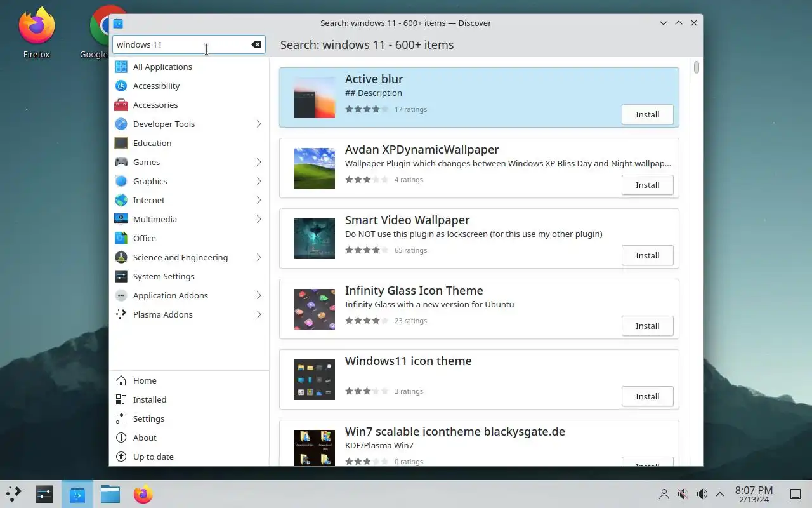Image resolution: width=812 pixels, height=508 pixels.
Task: Open Infinity Glass Icon Theme thumbnail
Action: [315, 309]
